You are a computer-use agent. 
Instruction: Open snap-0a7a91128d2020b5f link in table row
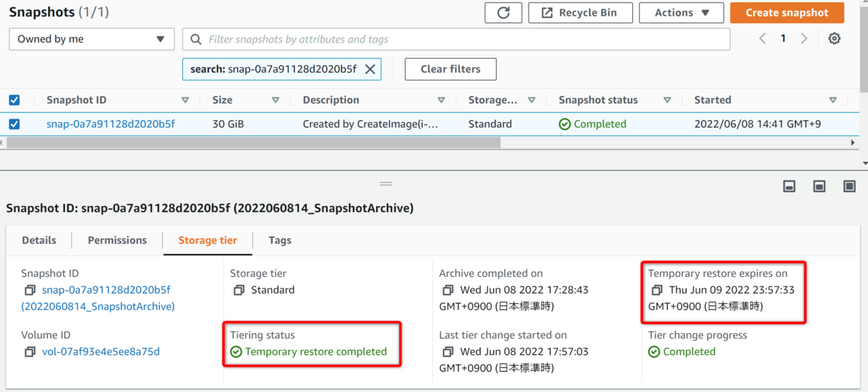pyautogui.click(x=111, y=124)
